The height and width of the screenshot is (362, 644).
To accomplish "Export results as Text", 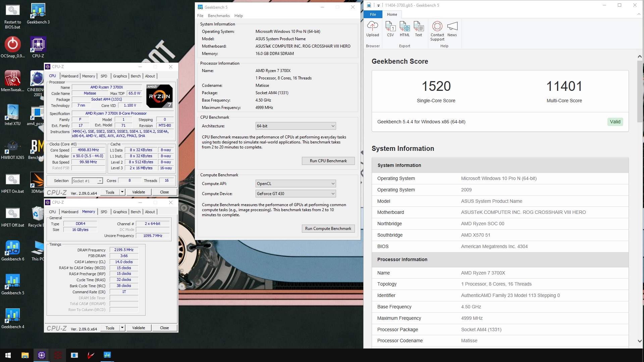I will click(419, 29).
